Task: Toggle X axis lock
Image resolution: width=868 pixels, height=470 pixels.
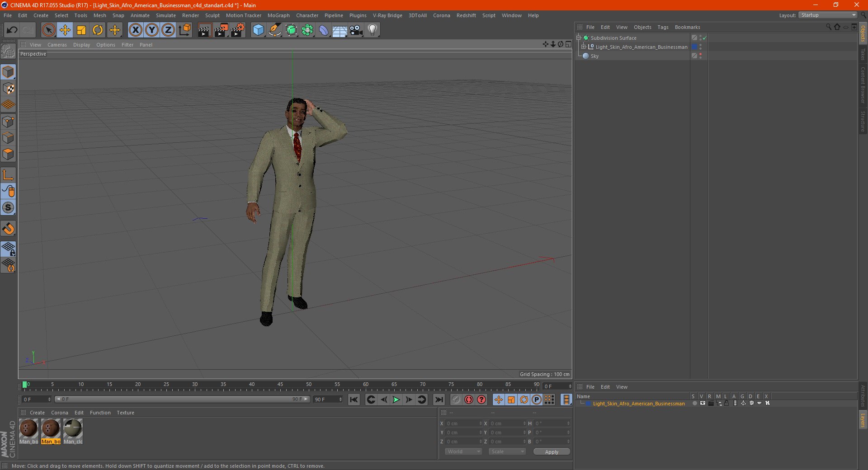Action: coord(135,30)
